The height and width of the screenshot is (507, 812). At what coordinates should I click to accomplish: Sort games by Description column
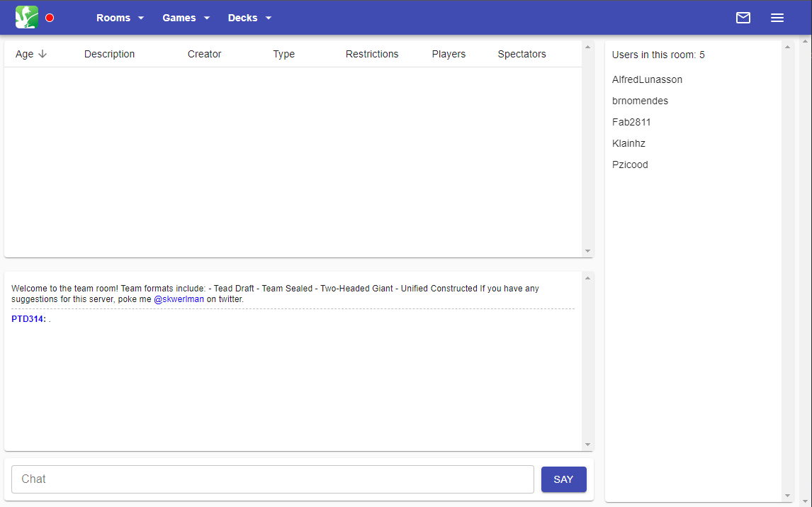(109, 54)
